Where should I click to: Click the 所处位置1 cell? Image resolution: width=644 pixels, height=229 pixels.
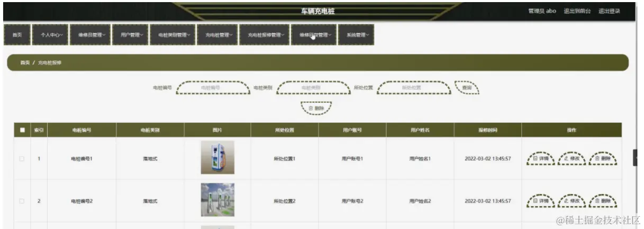coord(285,158)
